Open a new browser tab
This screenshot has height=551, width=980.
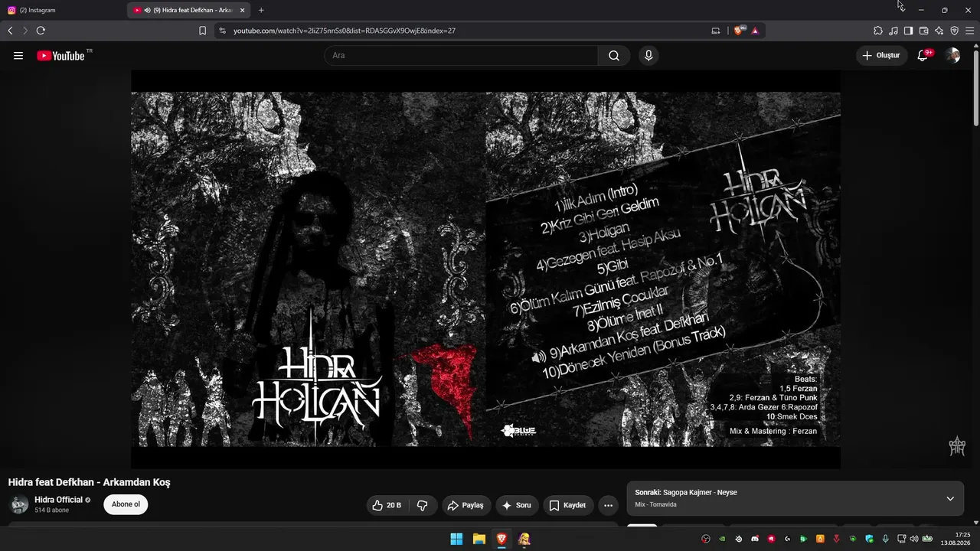[261, 10]
